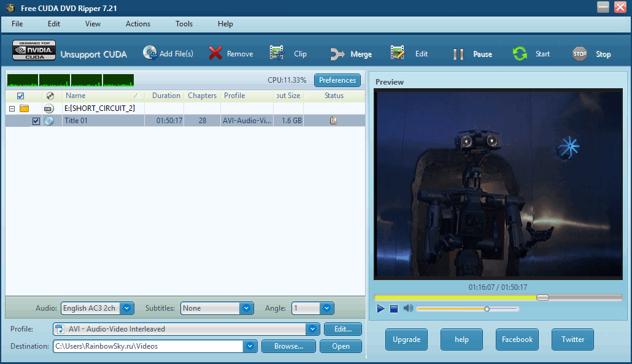Click the folder icon of the DVD row
This screenshot has width=632, height=364.
[24, 108]
